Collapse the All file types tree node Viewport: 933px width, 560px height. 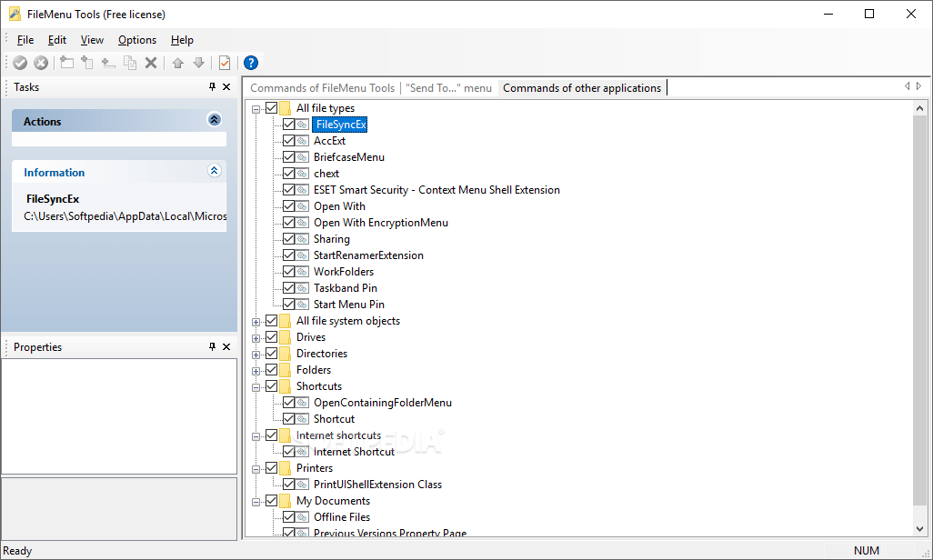pyautogui.click(x=257, y=107)
